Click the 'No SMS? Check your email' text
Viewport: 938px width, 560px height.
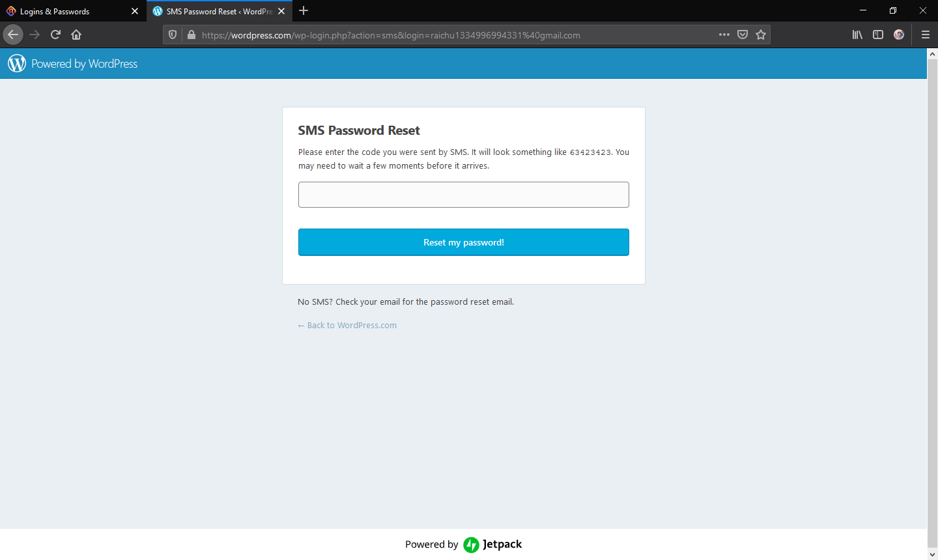406,302
